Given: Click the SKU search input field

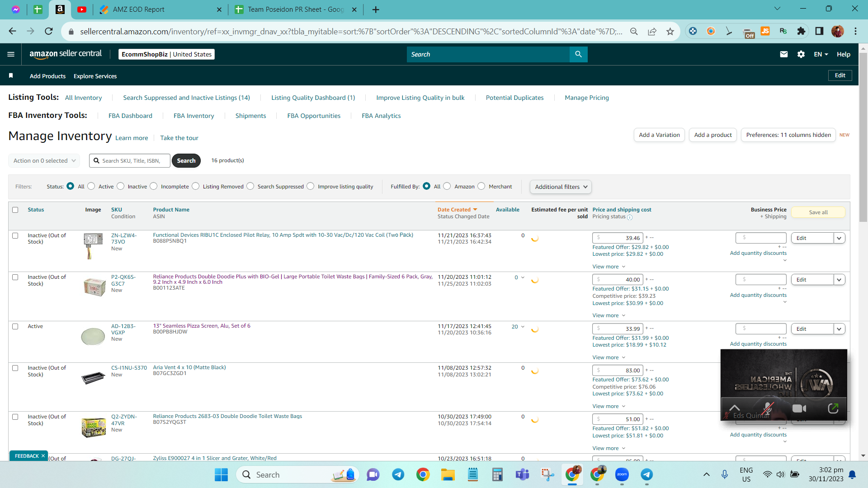Looking at the screenshot, I should [x=130, y=160].
